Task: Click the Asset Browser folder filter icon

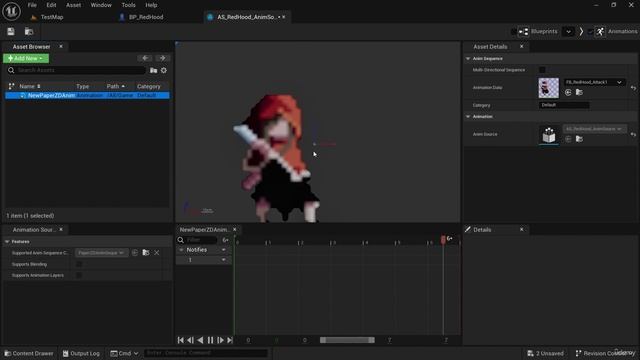Action: click(153, 70)
